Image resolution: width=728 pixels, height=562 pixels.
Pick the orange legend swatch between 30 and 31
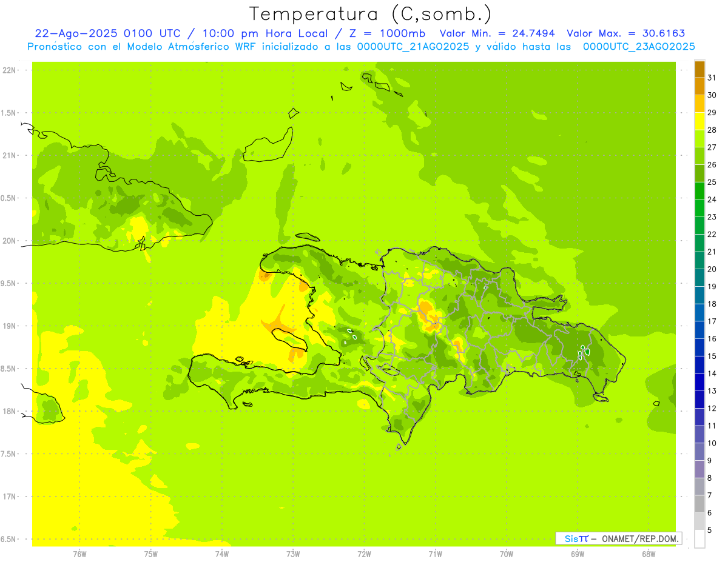pos(699,87)
